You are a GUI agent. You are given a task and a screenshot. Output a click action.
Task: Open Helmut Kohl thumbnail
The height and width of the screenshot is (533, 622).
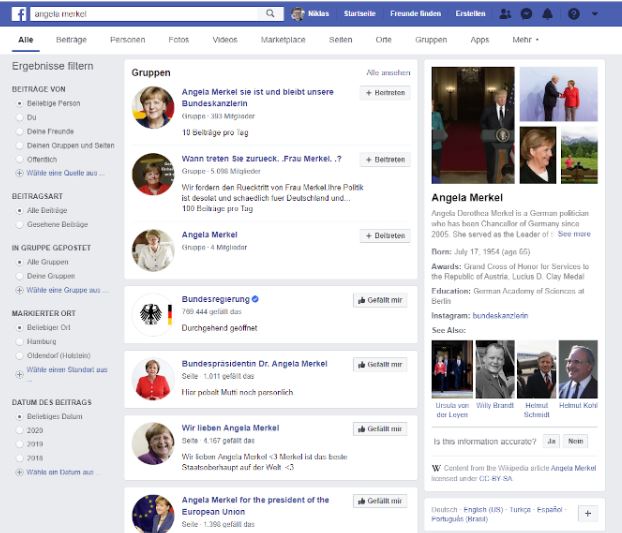tap(578, 369)
